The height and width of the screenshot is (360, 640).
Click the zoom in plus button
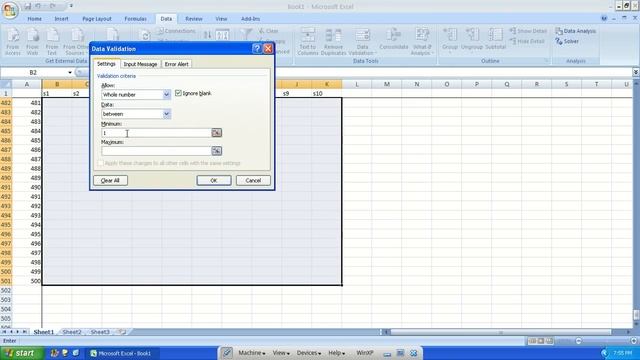[633, 340]
